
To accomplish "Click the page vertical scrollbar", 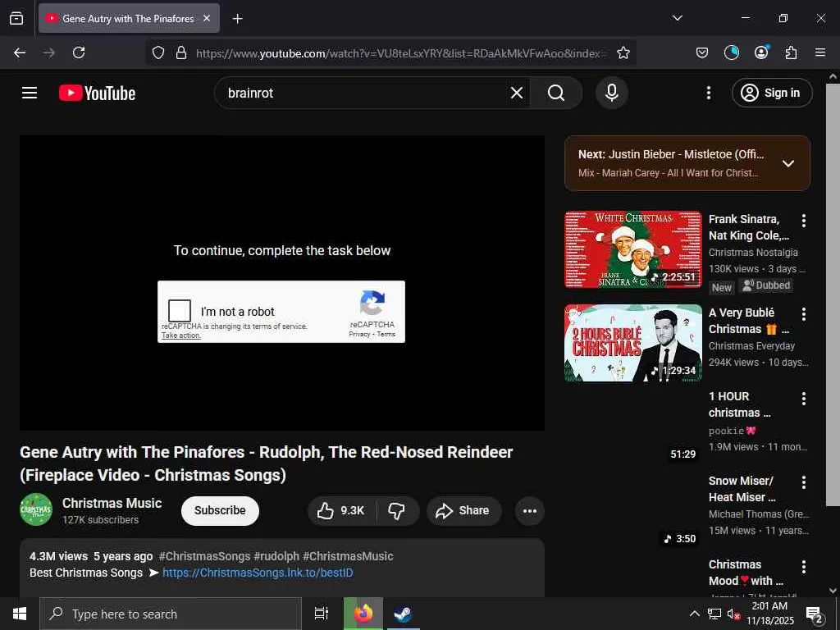I will 833,294.
